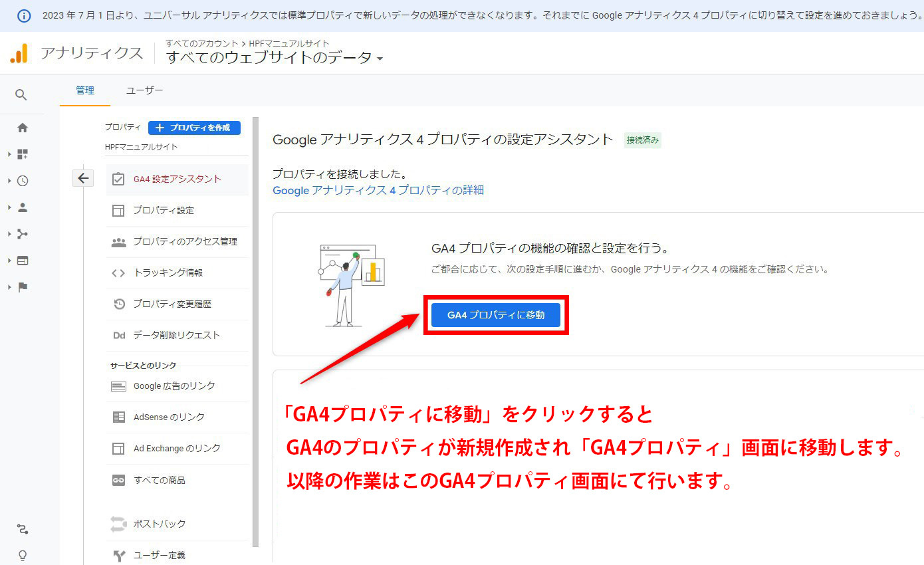Switch to the ユーザー tab
Image resolution: width=924 pixels, height=565 pixels.
coord(144,90)
